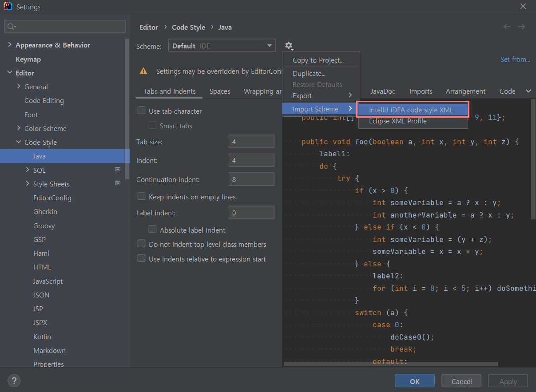Image resolution: width=536 pixels, height=392 pixels.
Task: Enable Keep indents on empty lines
Action: pyautogui.click(x=141, y=196)
